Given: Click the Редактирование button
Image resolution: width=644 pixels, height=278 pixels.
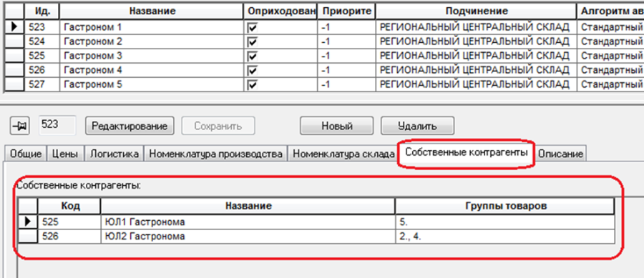Looking at the screenshot, I should click(x=130, y=126).
